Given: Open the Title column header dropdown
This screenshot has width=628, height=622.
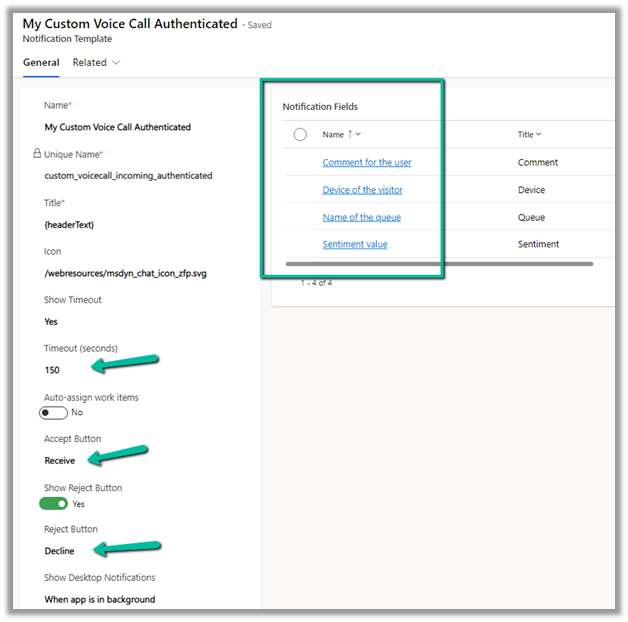Looking at the screenshot, I should coord(538,134).
